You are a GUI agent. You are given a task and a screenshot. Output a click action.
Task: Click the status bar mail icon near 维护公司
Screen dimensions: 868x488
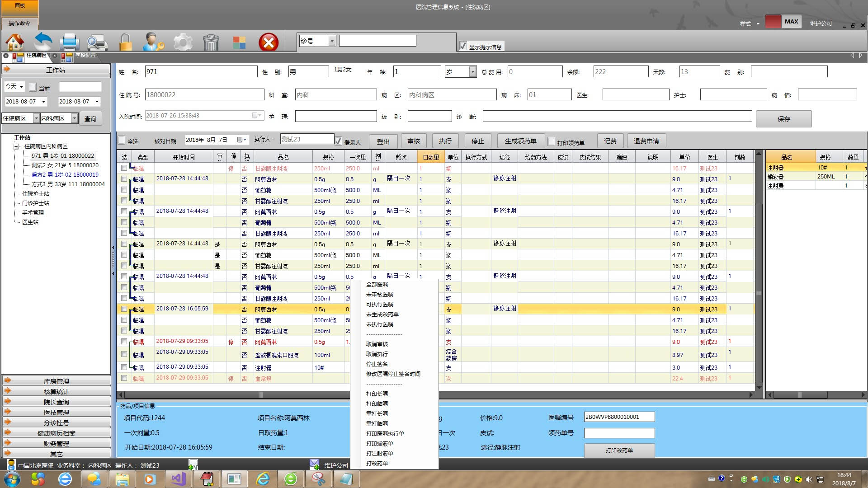point(315,464)
